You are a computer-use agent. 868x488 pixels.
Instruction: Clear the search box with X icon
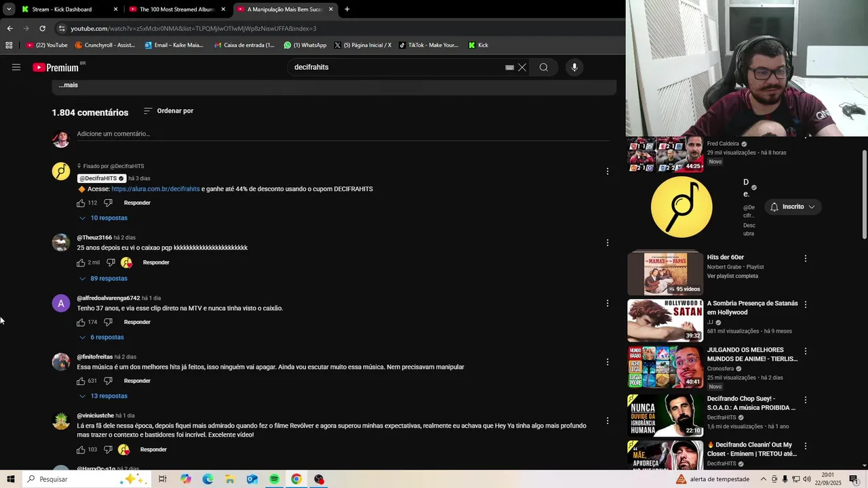click(522, 67)
